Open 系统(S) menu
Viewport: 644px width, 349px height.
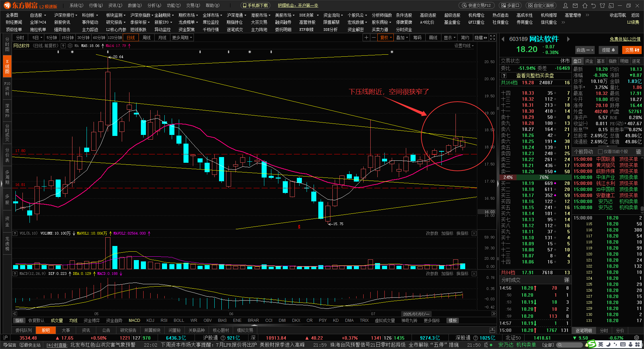point(76,5)
